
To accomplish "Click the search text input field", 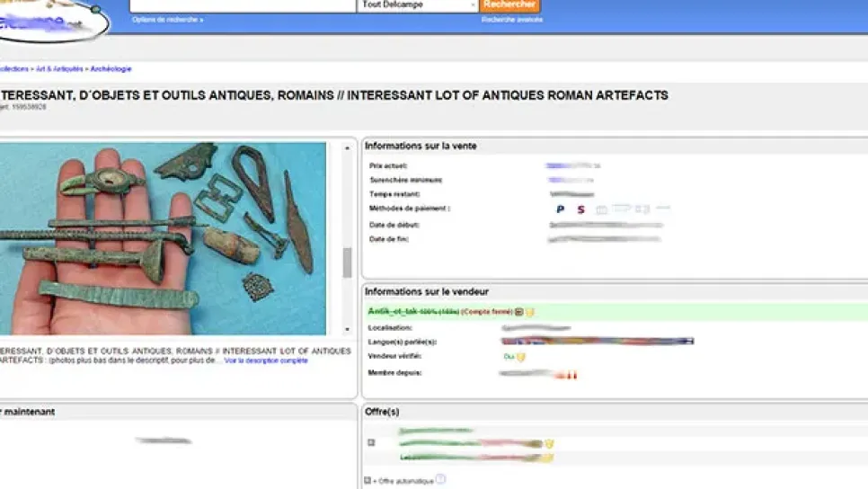I will point(243,5).
